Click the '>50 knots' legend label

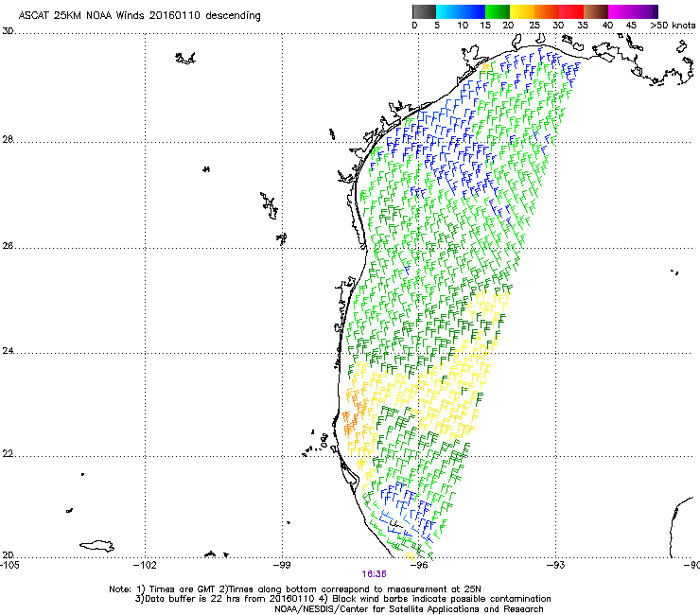tap(673, 26)
